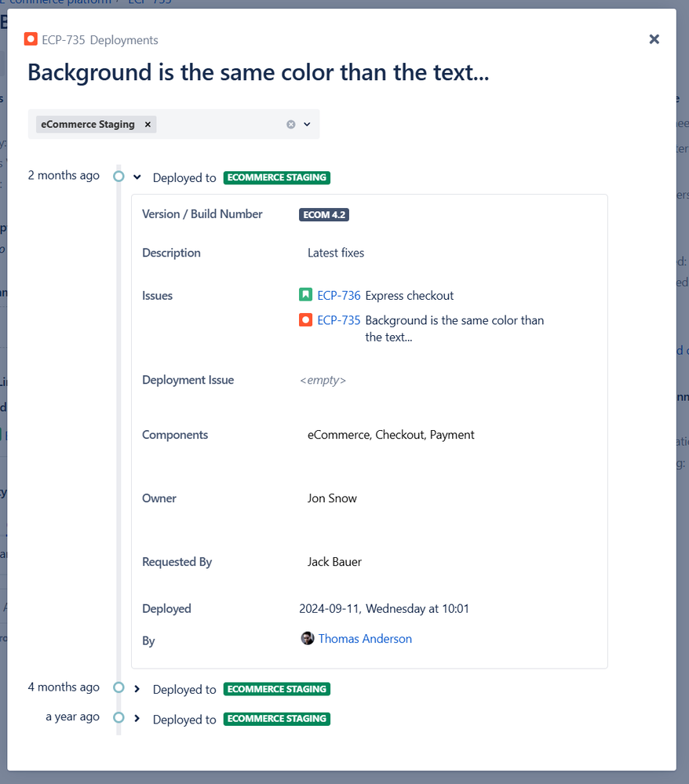
Task: Collapse the 2 months ago deployment
Action: tap(137, 177)
